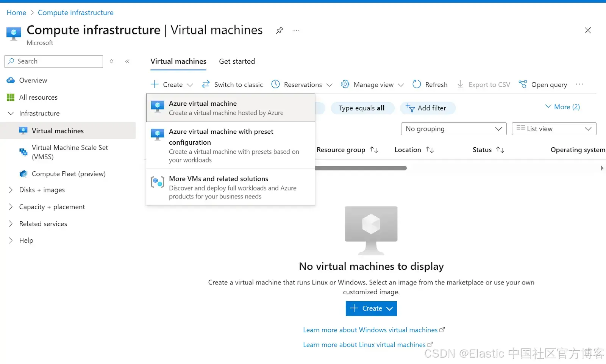Collapse the sidebar with the double-chevron icon
Viewport: 606px width, 364px height.
pos(127,61)
